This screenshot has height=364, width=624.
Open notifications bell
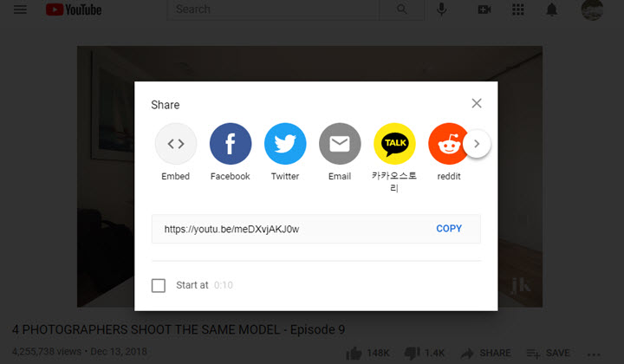pyautogui.click(x=551, y=10)
